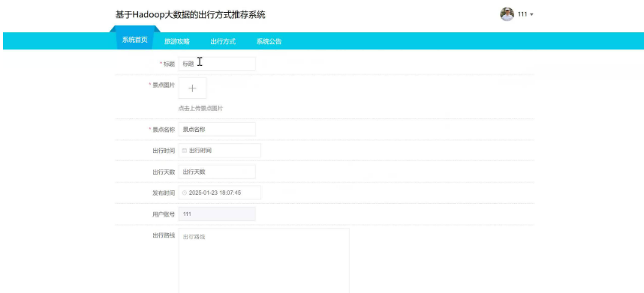Click the 出行路线 field label
644x293 pixels.
click(164, 235)
